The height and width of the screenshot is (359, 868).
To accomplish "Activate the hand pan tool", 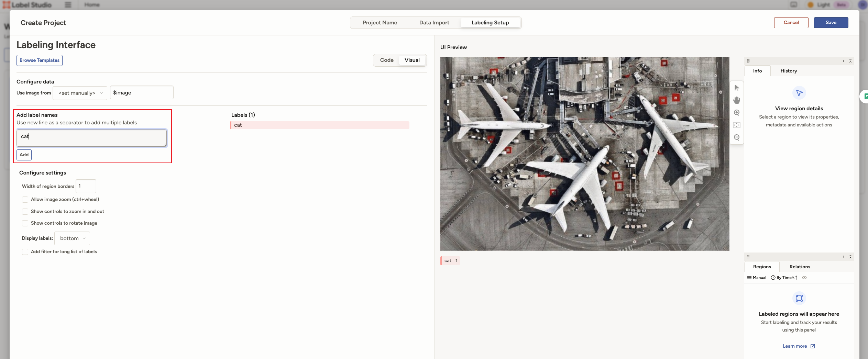I will point(737,100).
